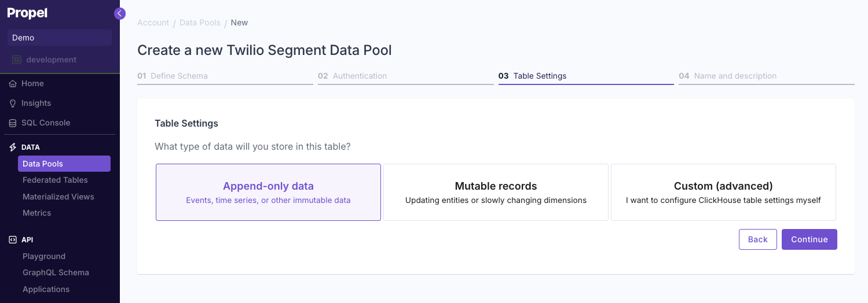Click the SQL Console database icon
This screenshot has width=868, height=303.
point(13,123)
